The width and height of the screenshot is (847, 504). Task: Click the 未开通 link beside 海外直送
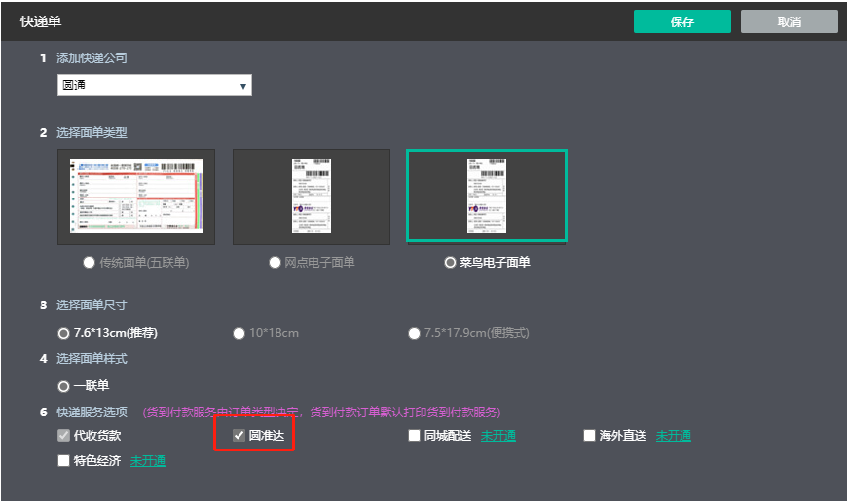(x=673, y=436)
